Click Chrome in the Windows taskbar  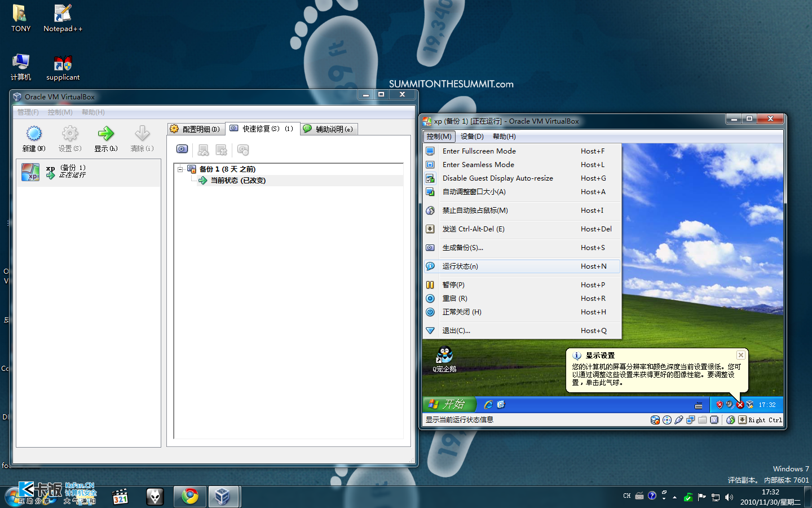[x=190, y=497]
